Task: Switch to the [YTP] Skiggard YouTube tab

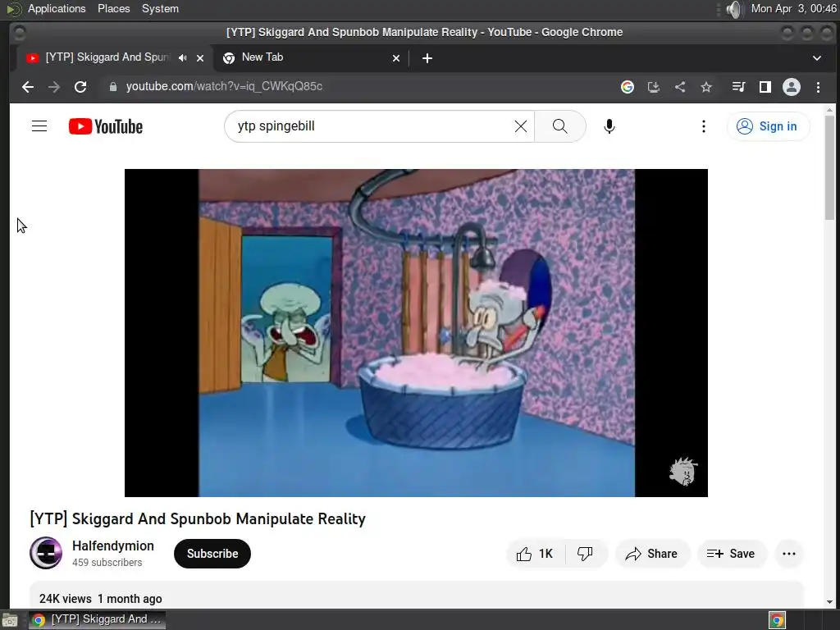Action: point(107,57)
